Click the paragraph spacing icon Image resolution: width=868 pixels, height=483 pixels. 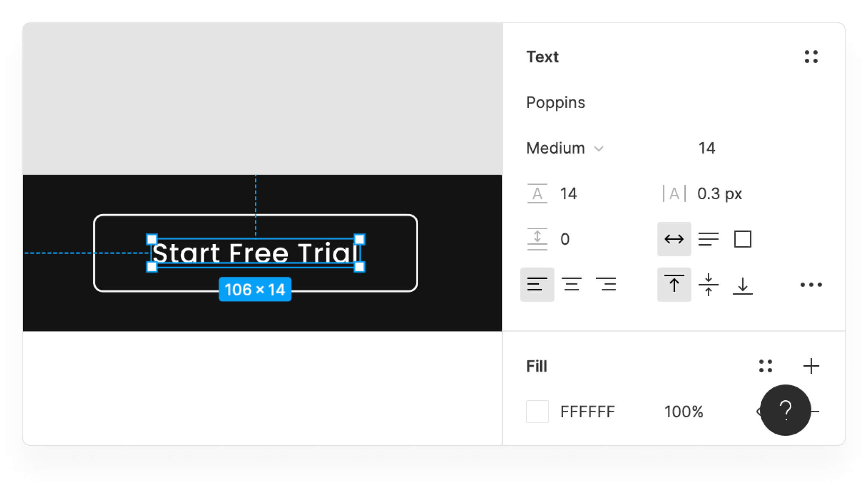(537, 239)
